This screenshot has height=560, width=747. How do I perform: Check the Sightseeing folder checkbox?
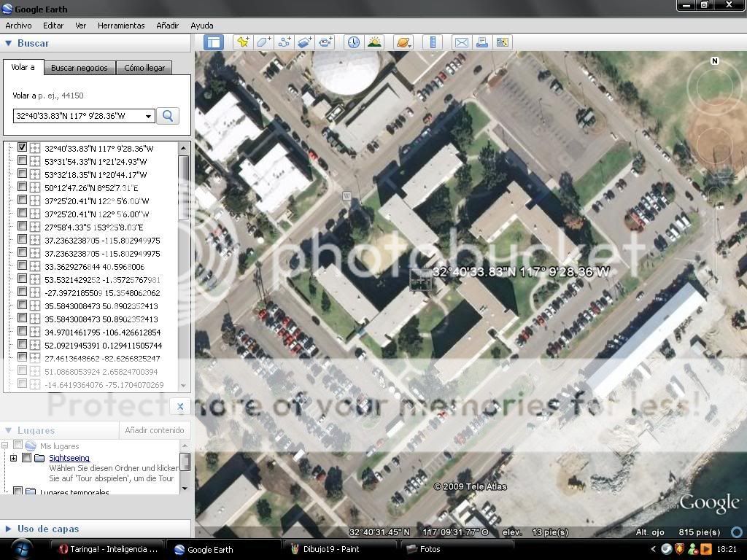click(x=27, y=458)
